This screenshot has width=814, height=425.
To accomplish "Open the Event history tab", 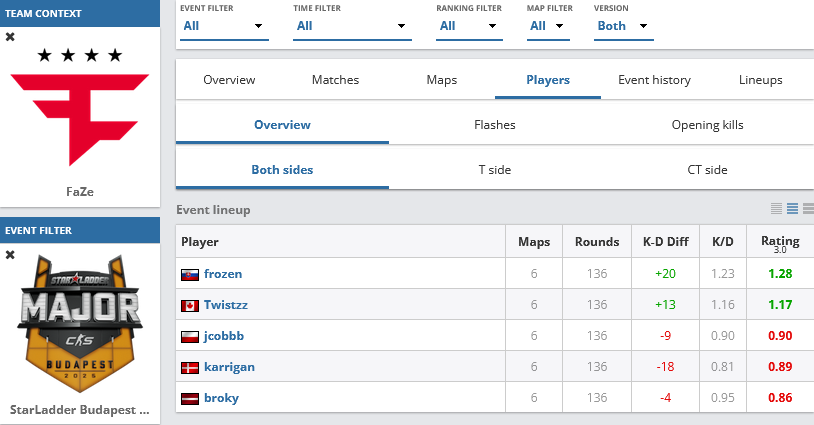I will 654,80.
